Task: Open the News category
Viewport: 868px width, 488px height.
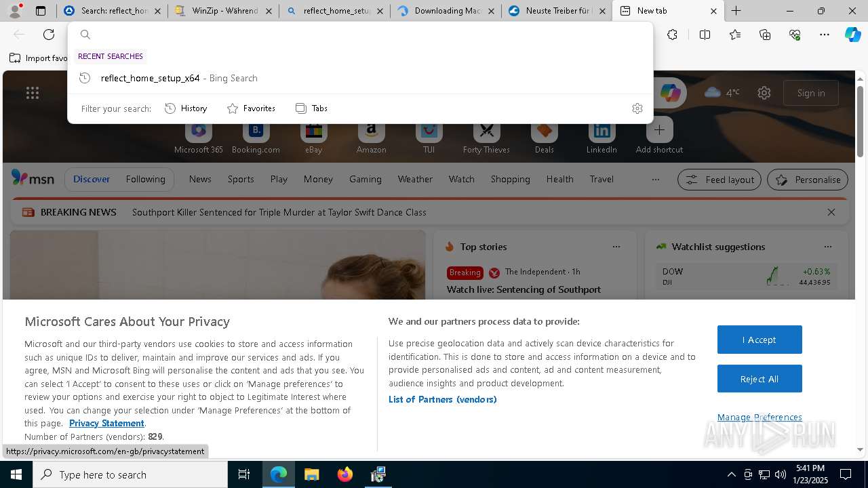Action: coord(200,179)
